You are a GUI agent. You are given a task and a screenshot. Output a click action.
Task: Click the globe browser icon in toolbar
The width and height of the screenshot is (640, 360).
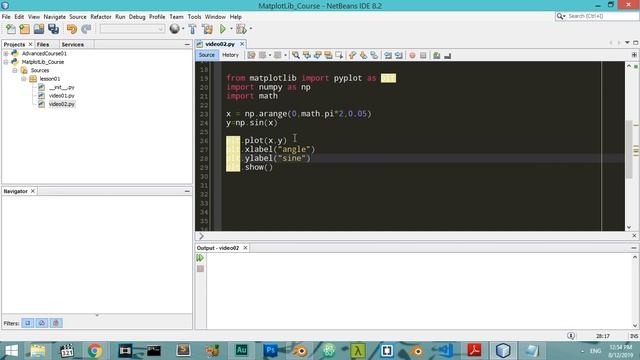(174, 29)
